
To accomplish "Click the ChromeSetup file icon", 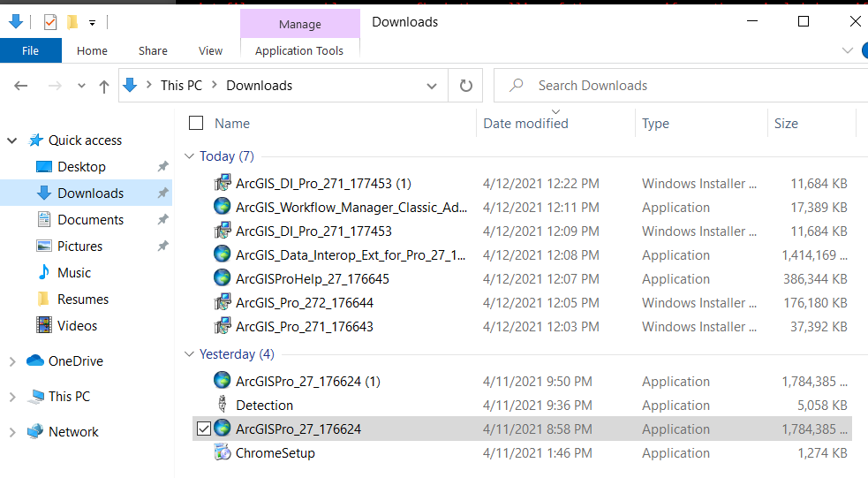I will (223, 452).
